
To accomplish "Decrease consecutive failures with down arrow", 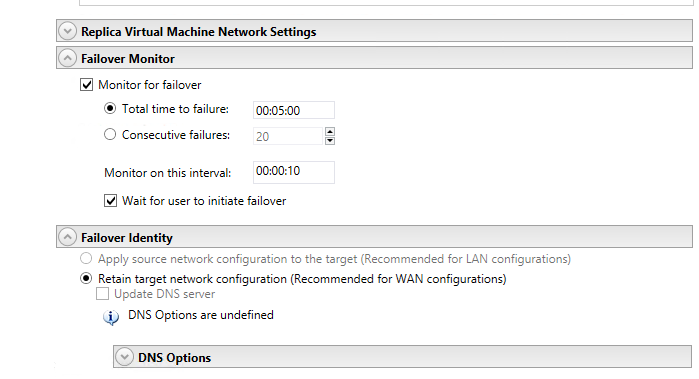I will point(330,141).
